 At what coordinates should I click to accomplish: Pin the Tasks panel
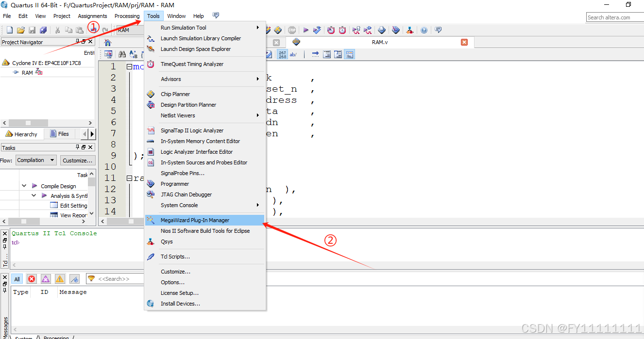tap(77, 147)
